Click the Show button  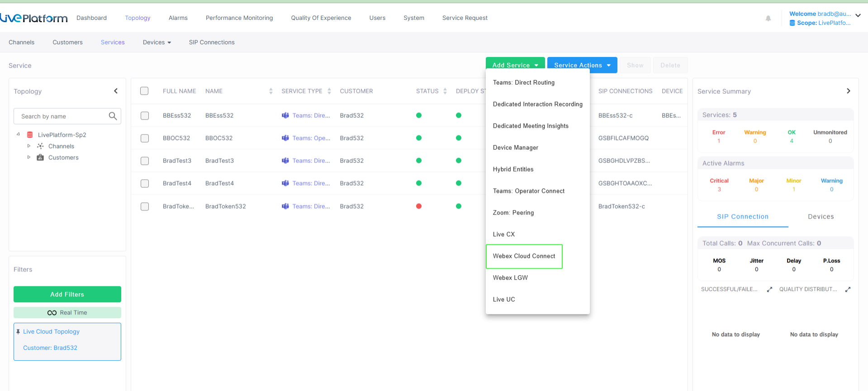635,65
